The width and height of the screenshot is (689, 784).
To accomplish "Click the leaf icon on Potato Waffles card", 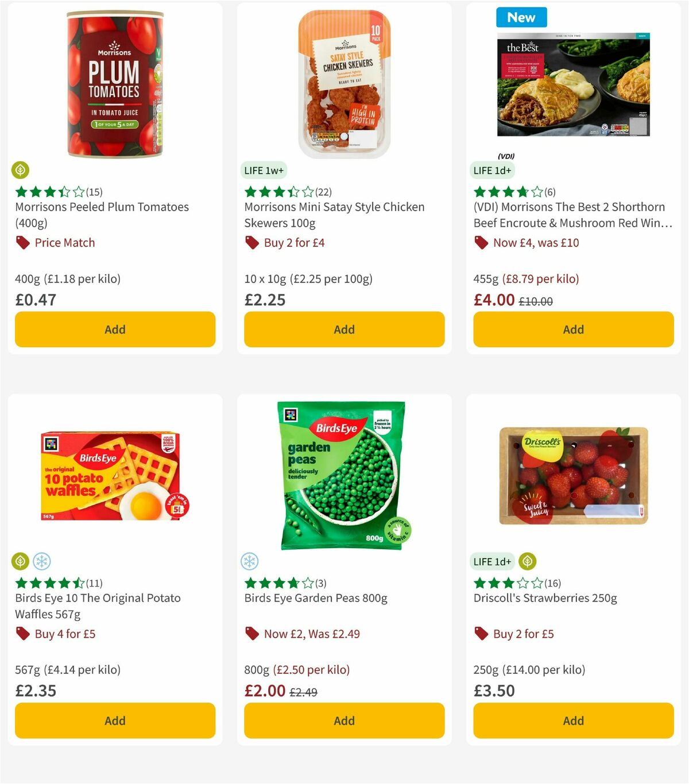I will click(x=21, y=561).
